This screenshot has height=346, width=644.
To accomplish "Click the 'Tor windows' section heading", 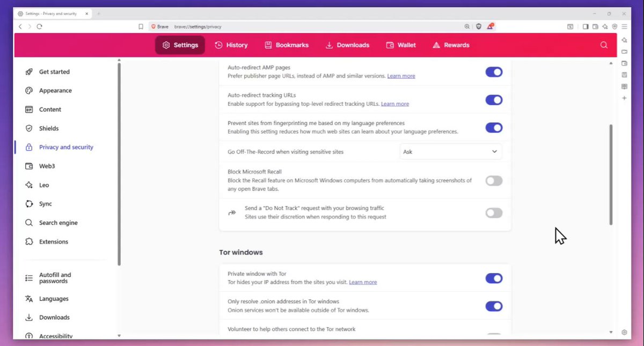I will pos(241,252).
